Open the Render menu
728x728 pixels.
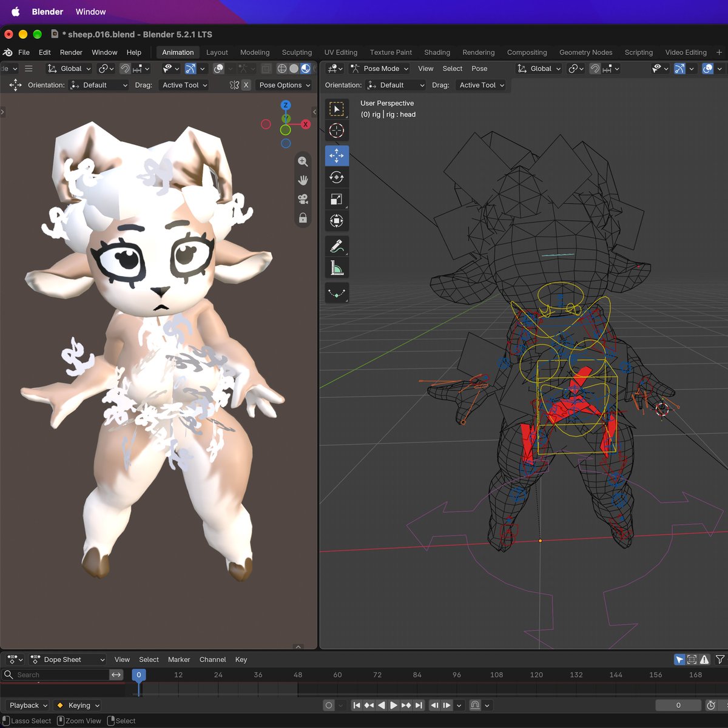tap(71, 52)
